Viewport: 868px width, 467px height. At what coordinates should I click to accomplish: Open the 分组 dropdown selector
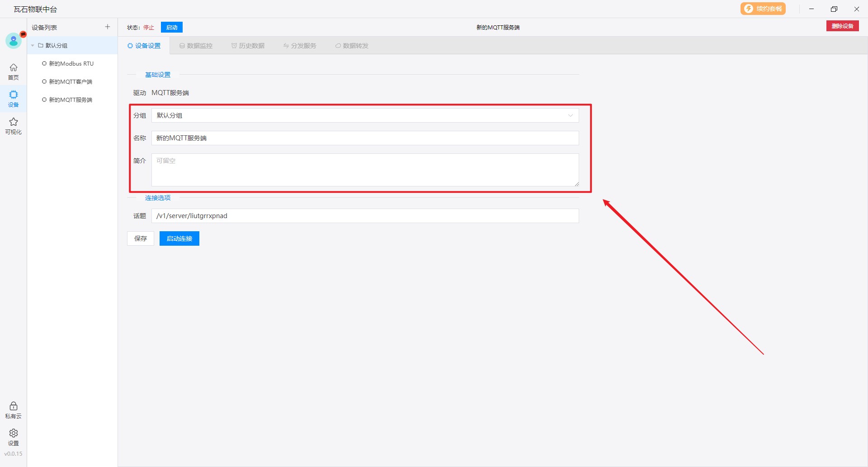365,115
